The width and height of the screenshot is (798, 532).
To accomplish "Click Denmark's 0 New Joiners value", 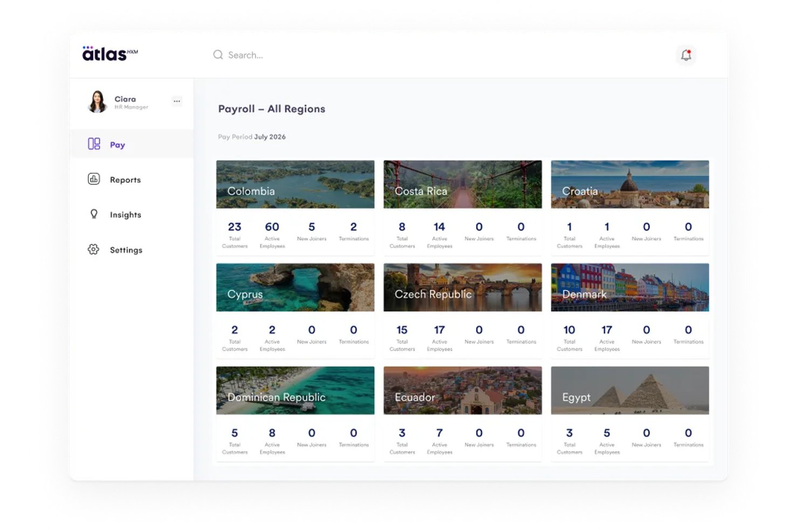I will coord(646,330).
